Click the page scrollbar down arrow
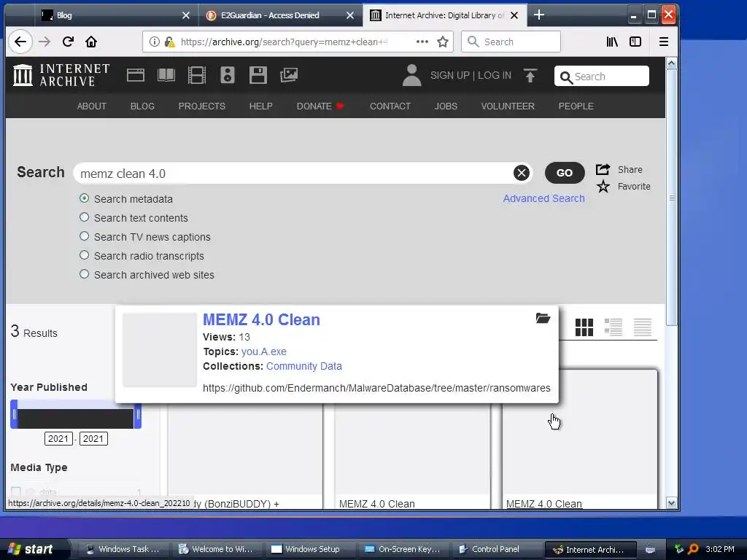Viewport: 747px width, 560px height. (671, 503)
